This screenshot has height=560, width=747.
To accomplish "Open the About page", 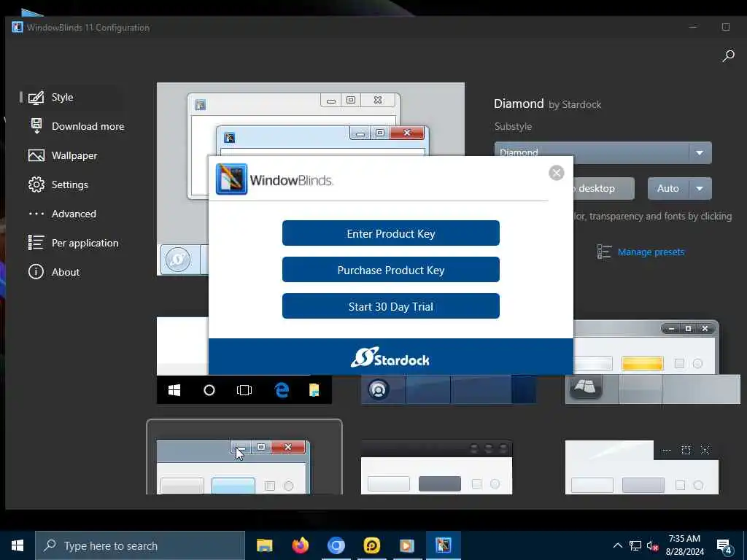I will point(66,272).
